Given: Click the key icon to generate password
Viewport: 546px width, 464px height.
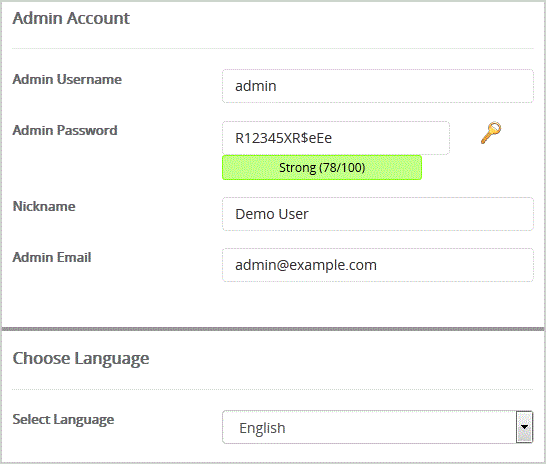Looking at the screenshot, I should point(491,133).
